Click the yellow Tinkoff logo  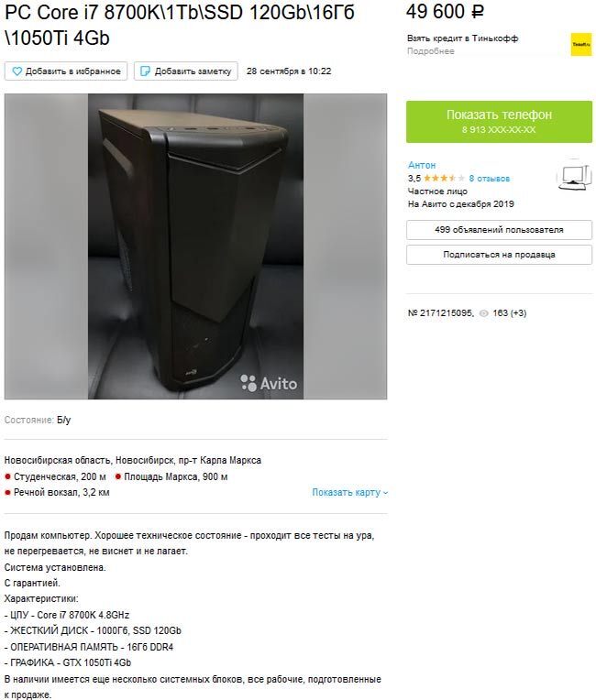580,44
